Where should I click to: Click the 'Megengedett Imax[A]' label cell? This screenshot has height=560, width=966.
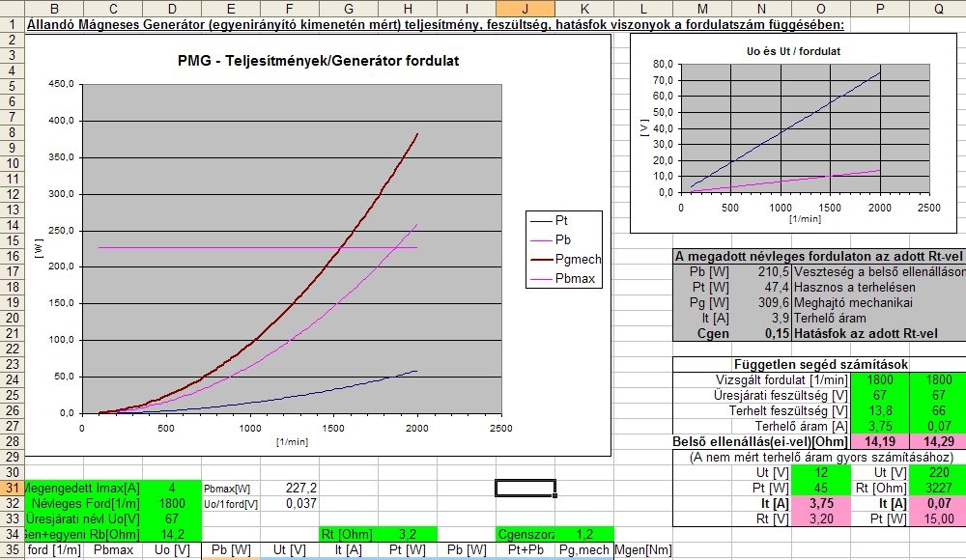coord(84,488)
